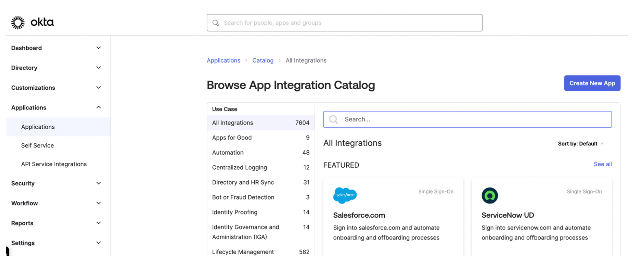Click the Catalog breadcrumb link
The height and width of the screenshot is (262, 644).
[x=263, y=60]
